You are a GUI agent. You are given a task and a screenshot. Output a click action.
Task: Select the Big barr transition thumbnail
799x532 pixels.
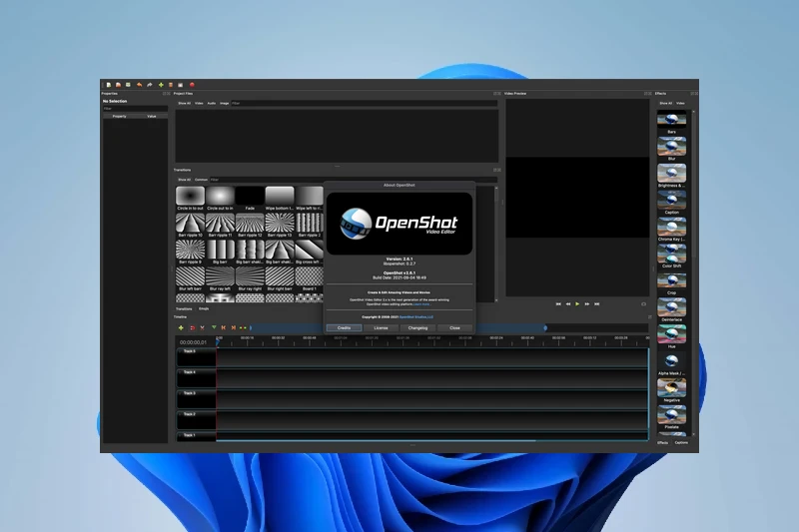point(220,252)
